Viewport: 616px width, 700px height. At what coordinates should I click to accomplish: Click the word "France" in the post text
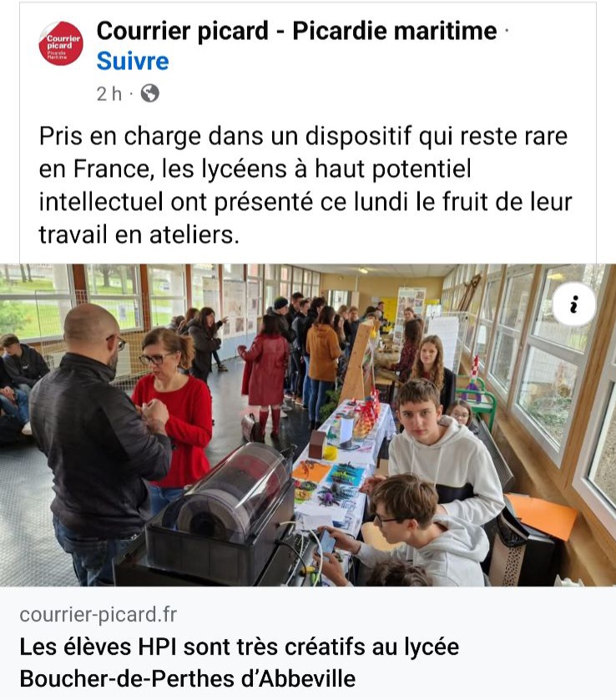[111, 169]
